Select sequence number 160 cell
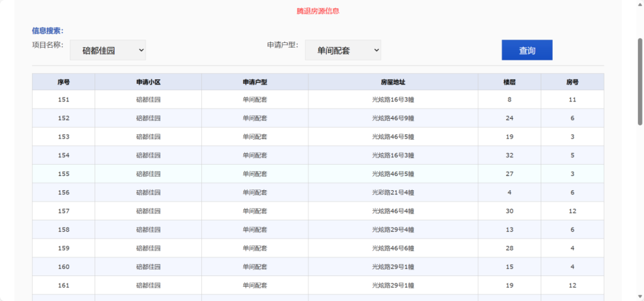 click(64, 267)
